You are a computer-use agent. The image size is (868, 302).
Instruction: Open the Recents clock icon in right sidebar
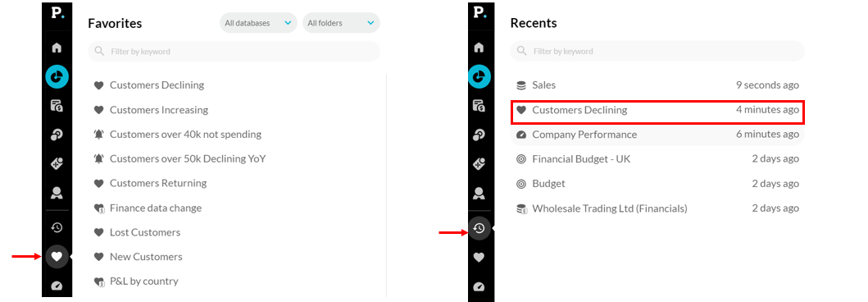[x=479, y=228]
